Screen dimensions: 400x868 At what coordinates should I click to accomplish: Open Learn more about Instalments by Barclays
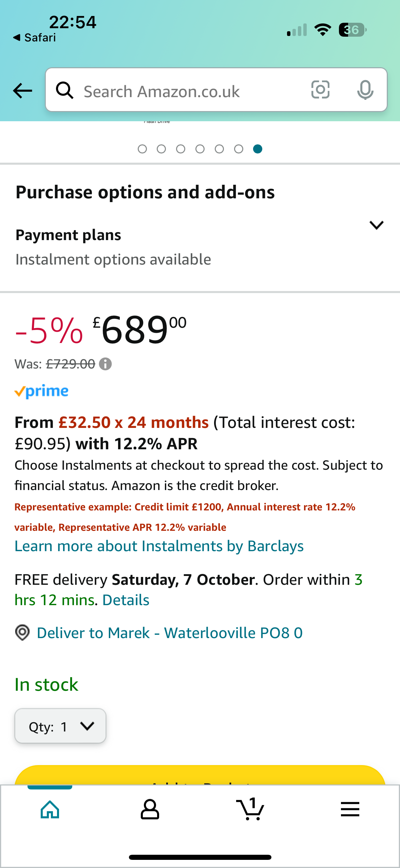[159, 546]
